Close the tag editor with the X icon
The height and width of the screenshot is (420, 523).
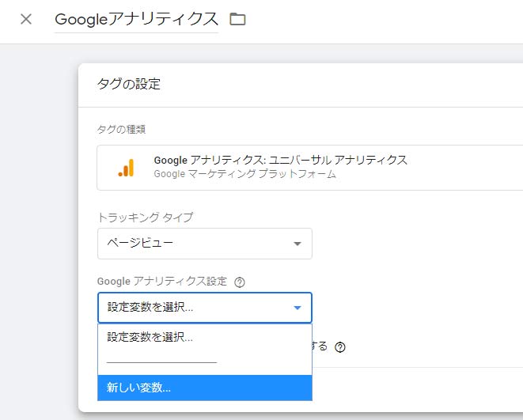26,19
